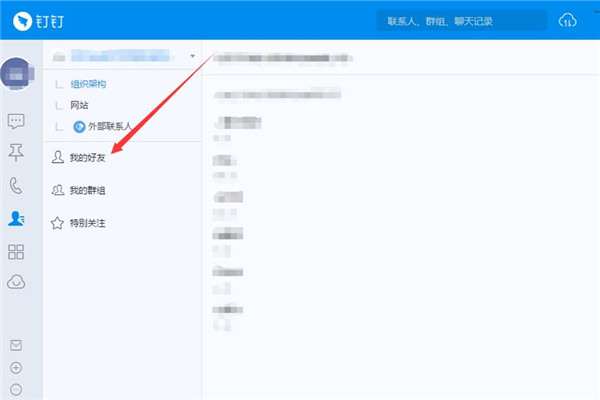Click the circled minus icon at sidebar bottom
600x400 pixels.
tap(15, 388)
